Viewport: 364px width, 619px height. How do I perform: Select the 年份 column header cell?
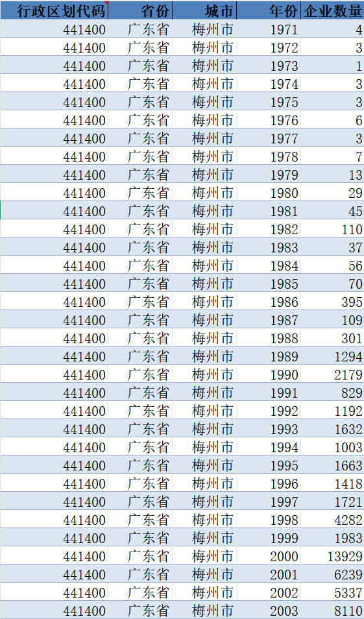point(269,10)
